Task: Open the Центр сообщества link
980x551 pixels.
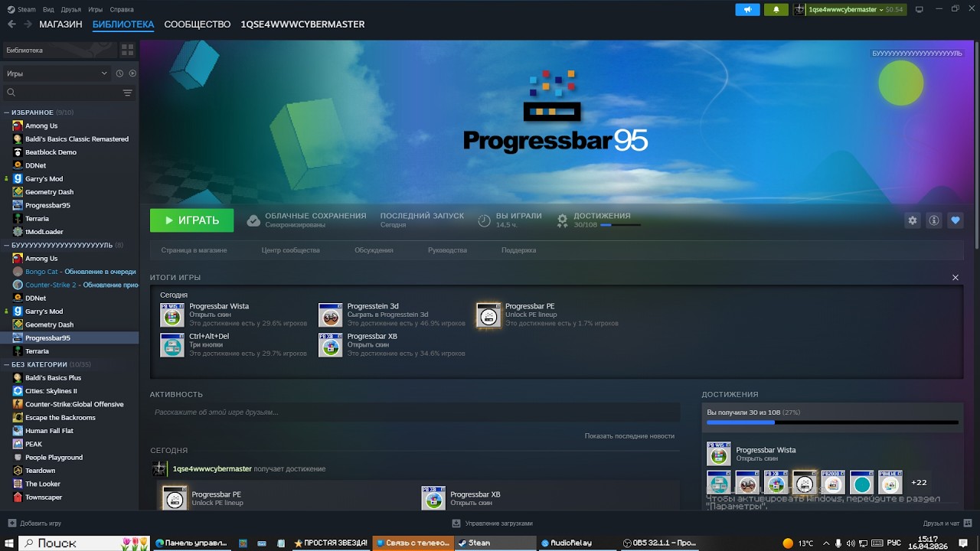Action: point(290,250)
